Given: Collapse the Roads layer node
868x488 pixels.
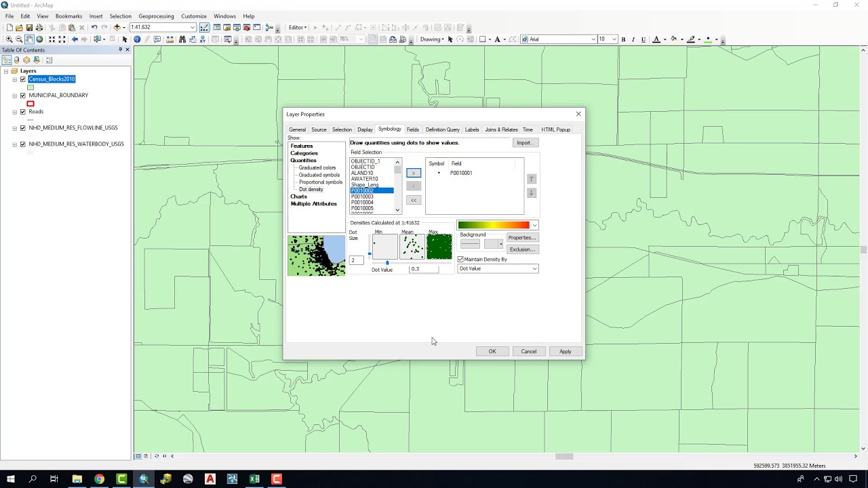Looking at the screenshot, I should tap(14, 112).
